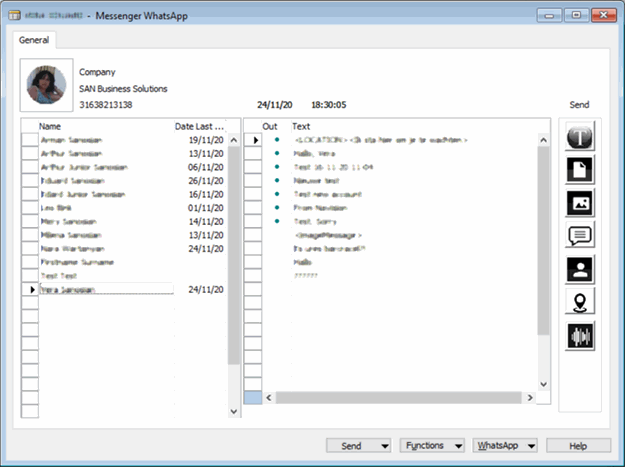Click the messages horizontal scrollbar thumb
The image size is (625, 467).
(398, 398)
